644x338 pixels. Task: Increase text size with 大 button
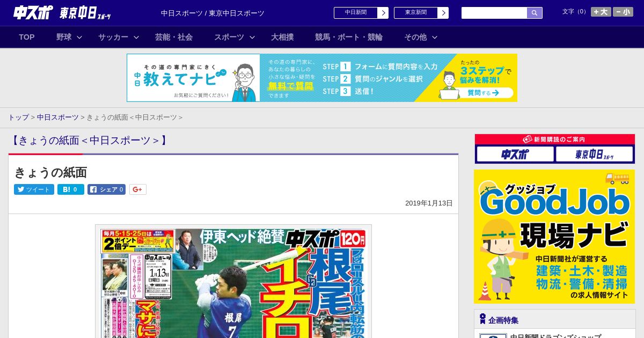click(x=601, y=12)
